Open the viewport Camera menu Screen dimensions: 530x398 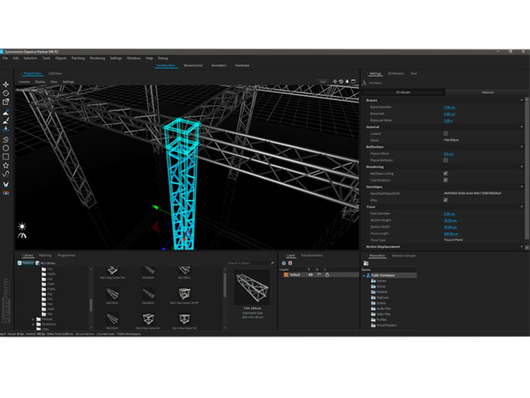coord(24,82)
